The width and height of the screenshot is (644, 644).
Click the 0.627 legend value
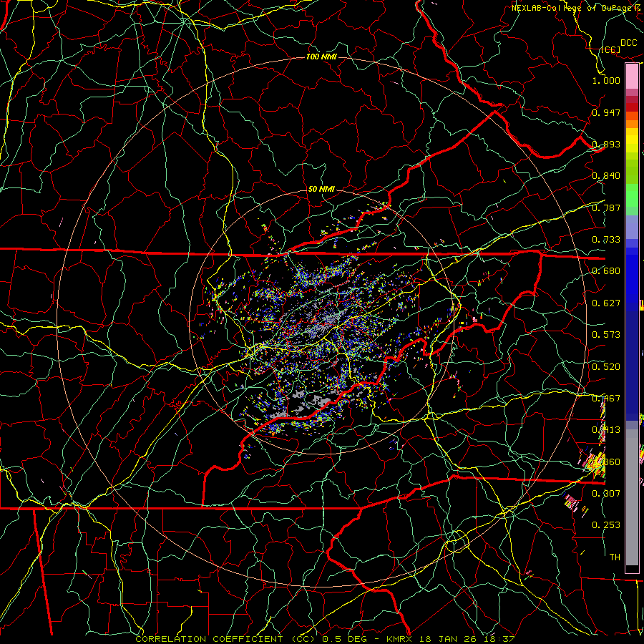click(x=606, y=303)
